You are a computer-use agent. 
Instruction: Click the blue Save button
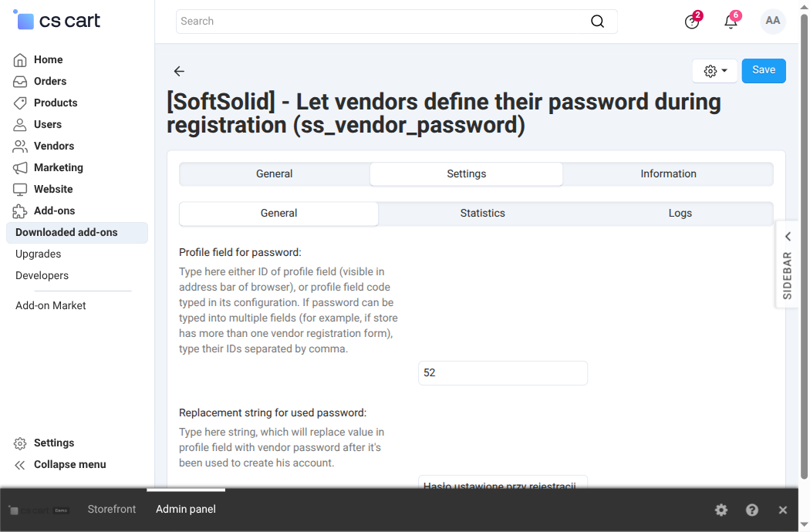764,71
